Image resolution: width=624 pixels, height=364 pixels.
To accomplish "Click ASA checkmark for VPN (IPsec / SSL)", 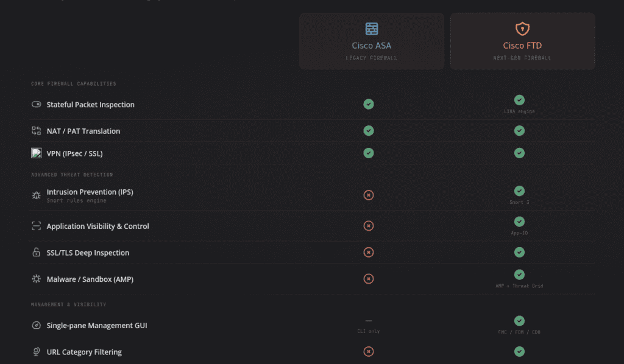I will [369, 153].
